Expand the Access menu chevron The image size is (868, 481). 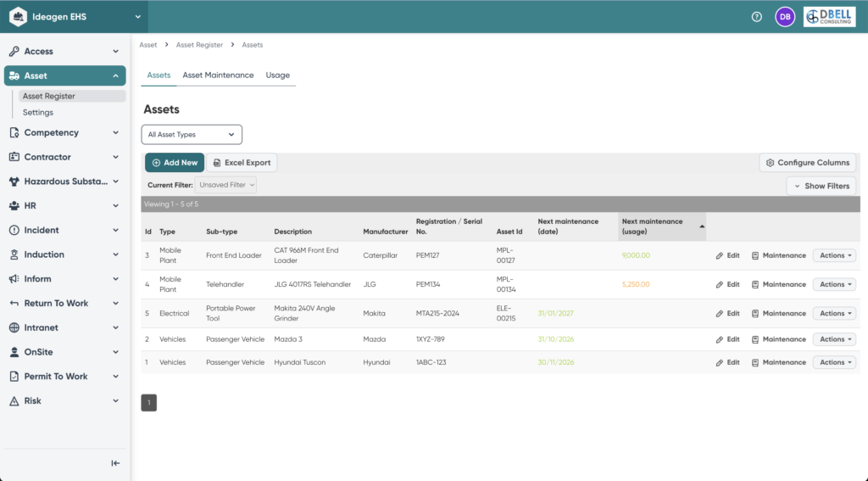pos(115,51)
